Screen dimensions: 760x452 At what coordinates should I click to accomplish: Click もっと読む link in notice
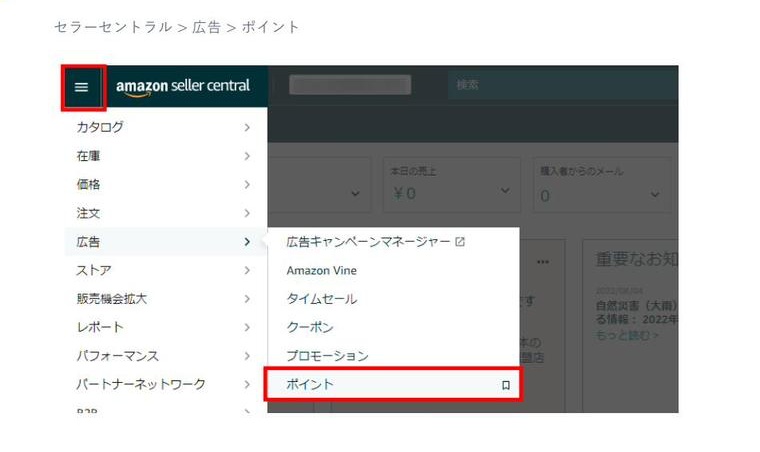pos(627,335)
